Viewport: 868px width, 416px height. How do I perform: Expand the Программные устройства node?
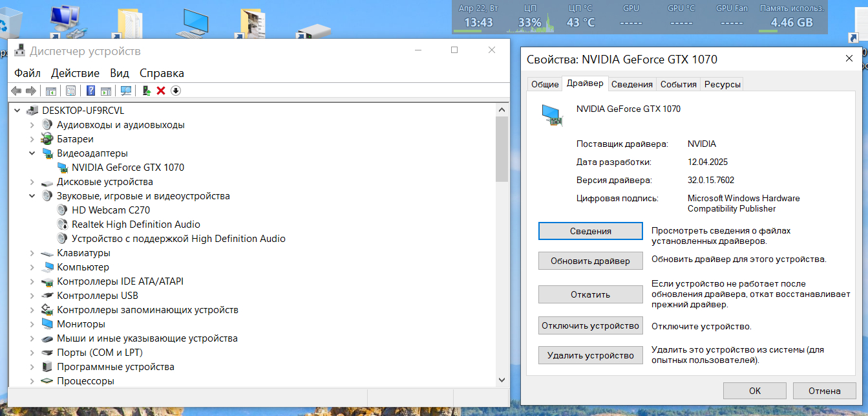coord(32,367)
